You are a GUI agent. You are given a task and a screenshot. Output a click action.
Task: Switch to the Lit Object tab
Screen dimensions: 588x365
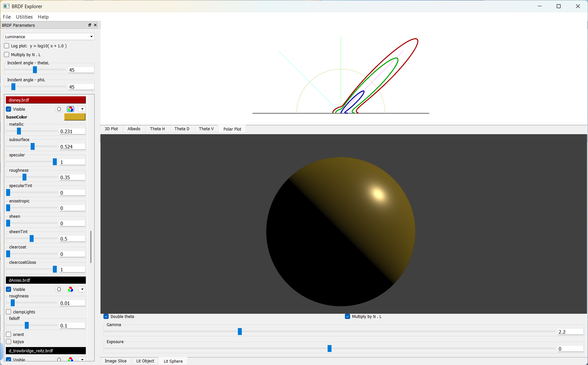pyautogui.click(x=145, y=361)
